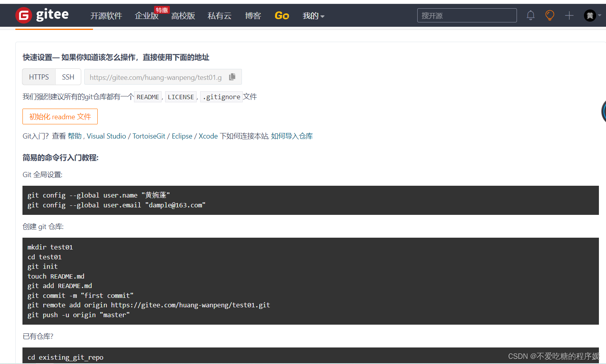Click the git config user.name line
The width and height of the screenshot is (606, 364).
coord(99,195)
